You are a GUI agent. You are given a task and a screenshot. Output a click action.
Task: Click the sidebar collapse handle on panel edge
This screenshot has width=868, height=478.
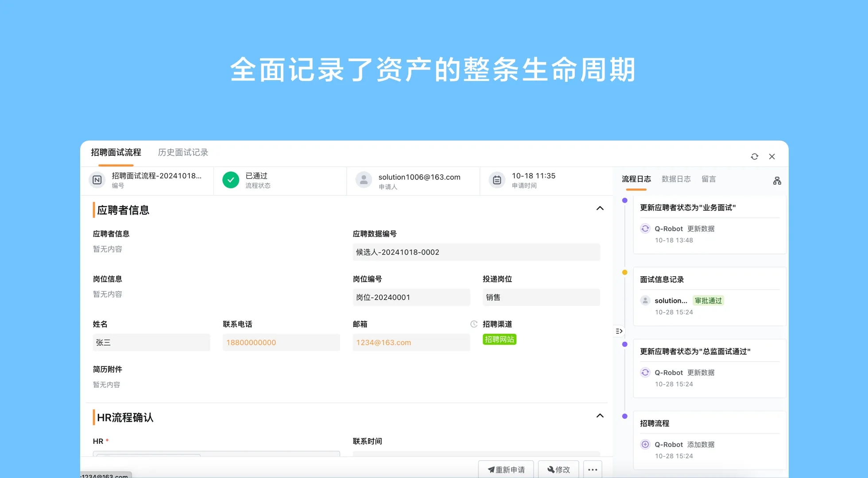pos(618,331)
